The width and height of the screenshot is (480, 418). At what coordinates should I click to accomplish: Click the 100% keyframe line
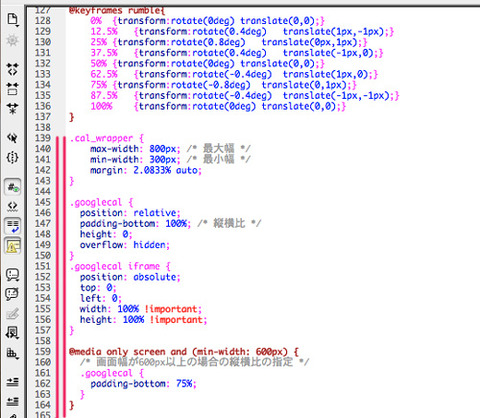218,106
